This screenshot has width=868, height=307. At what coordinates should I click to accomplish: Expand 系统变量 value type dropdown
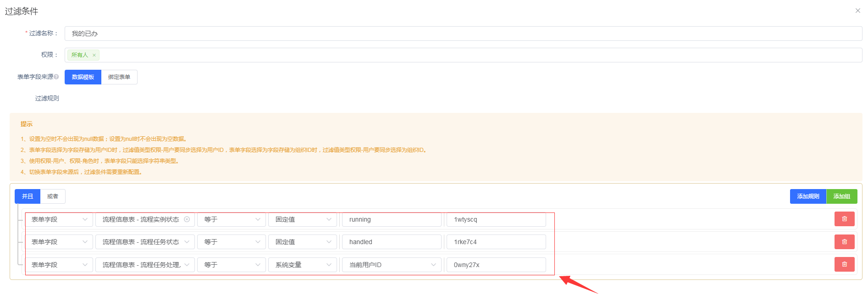coord(302,265)
